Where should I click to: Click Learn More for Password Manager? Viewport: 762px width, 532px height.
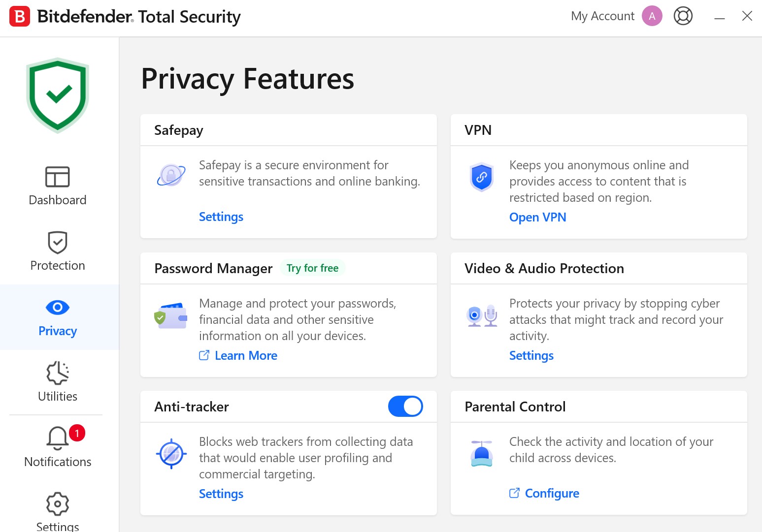click(x=246, y=356)
